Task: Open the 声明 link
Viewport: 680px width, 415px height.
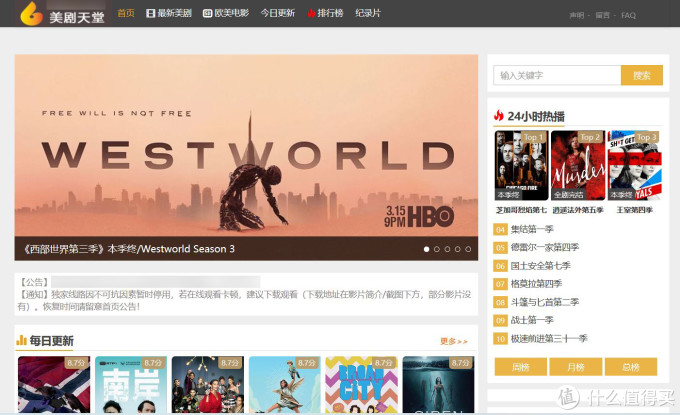Action: [576, 16]
